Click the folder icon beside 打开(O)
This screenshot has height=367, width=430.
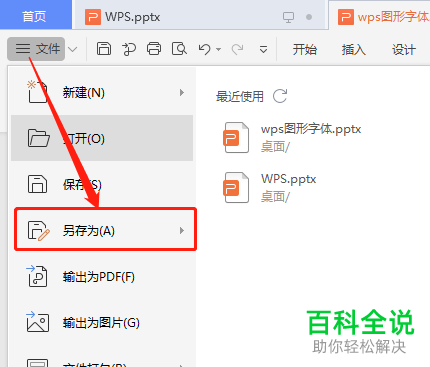point(39,138)
